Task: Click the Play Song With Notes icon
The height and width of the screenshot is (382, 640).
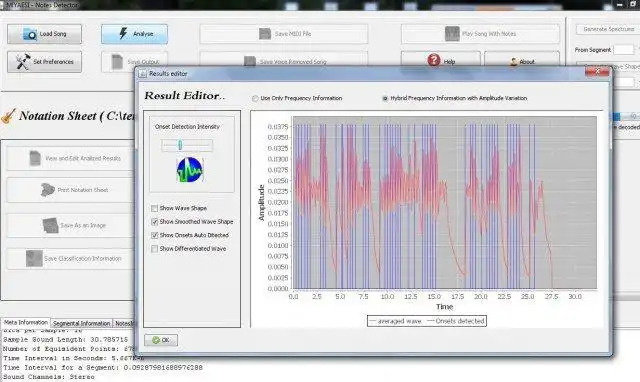Action: [452, 34]
